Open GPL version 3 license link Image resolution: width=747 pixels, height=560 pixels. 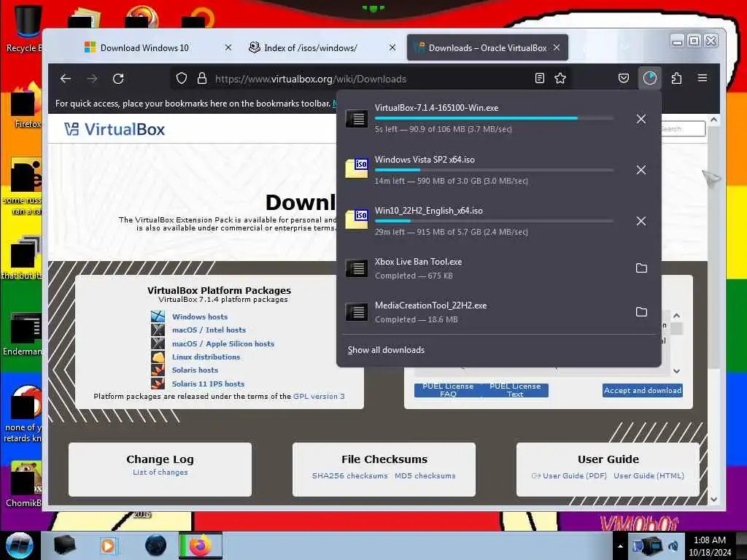point(319,396)
